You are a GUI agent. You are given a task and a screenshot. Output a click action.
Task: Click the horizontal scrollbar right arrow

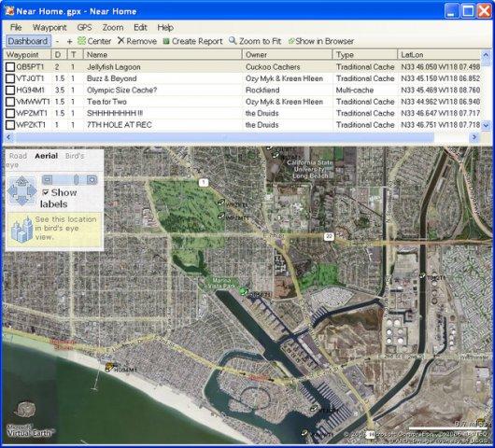coord(474,137)
